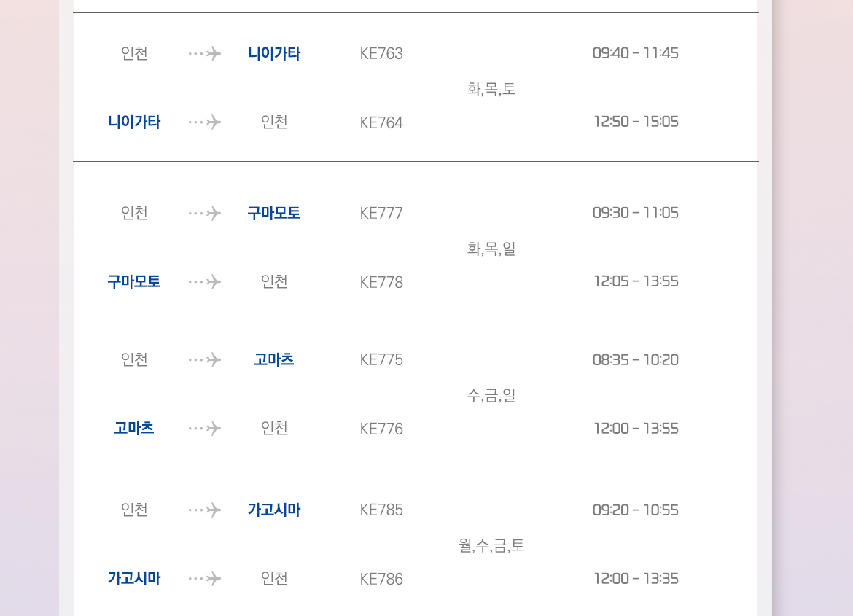Viewport: 853px width, 616px height.
Task: Click the airplane arrow icon in the 인천 to 고마츠 row
Action: [x=205, y=359]
